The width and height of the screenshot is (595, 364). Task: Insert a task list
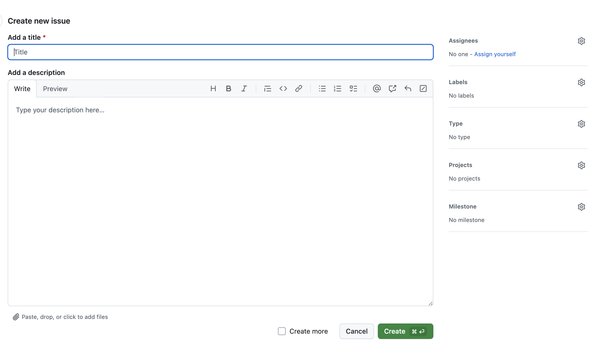[x=353, y=88]
